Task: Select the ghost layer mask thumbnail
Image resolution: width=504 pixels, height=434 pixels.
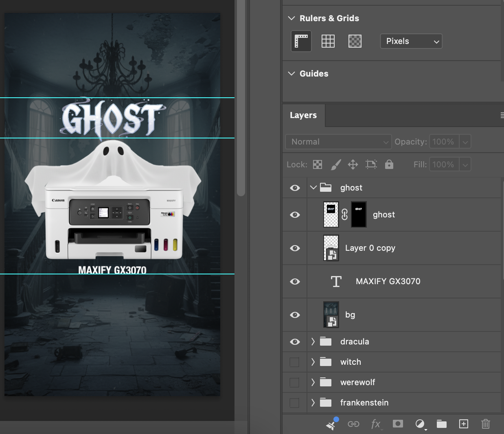Action: tap(359, 215)
